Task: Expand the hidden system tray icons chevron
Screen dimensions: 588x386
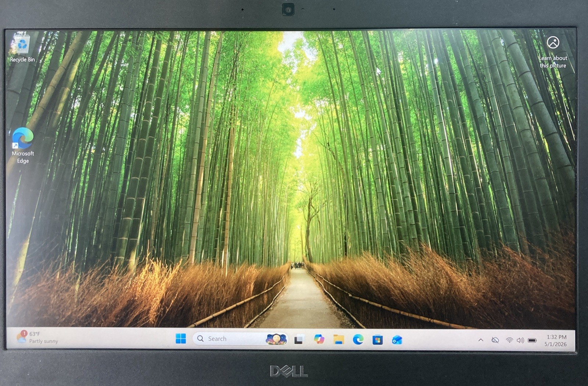Action: (x=481, y=340)
